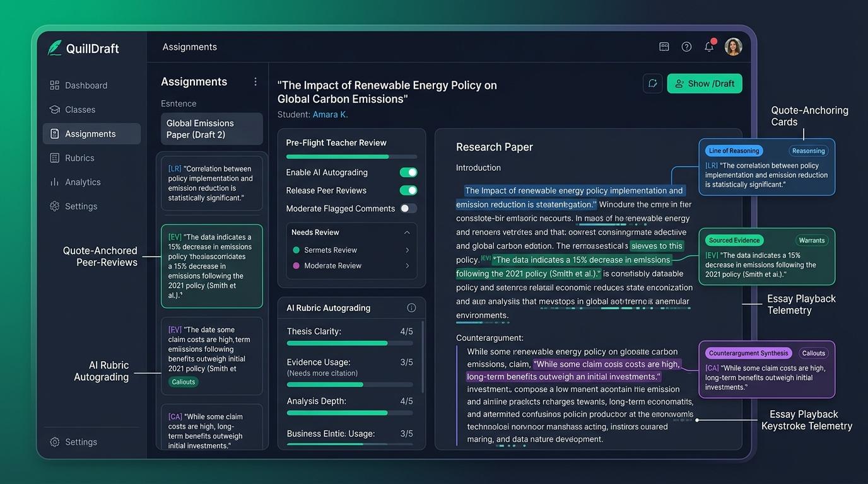Click the Pre-Flight Teacher Review progress bar
The width and height of the screenshot is (868, 484).
pyautogui.click(x=351, y=156)
